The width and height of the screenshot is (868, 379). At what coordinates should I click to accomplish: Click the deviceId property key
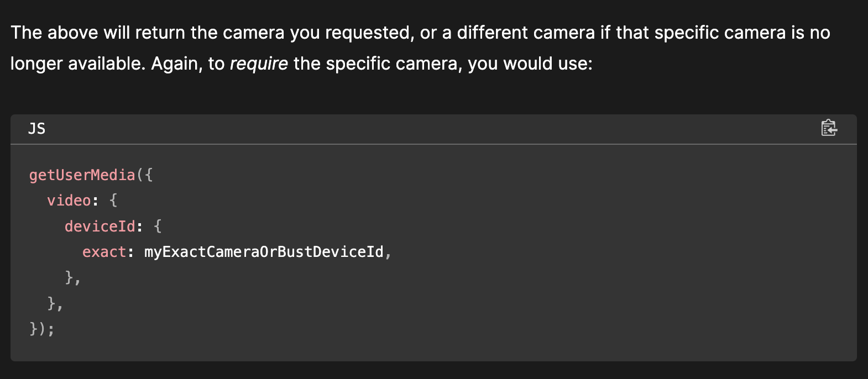coord(100,226)
